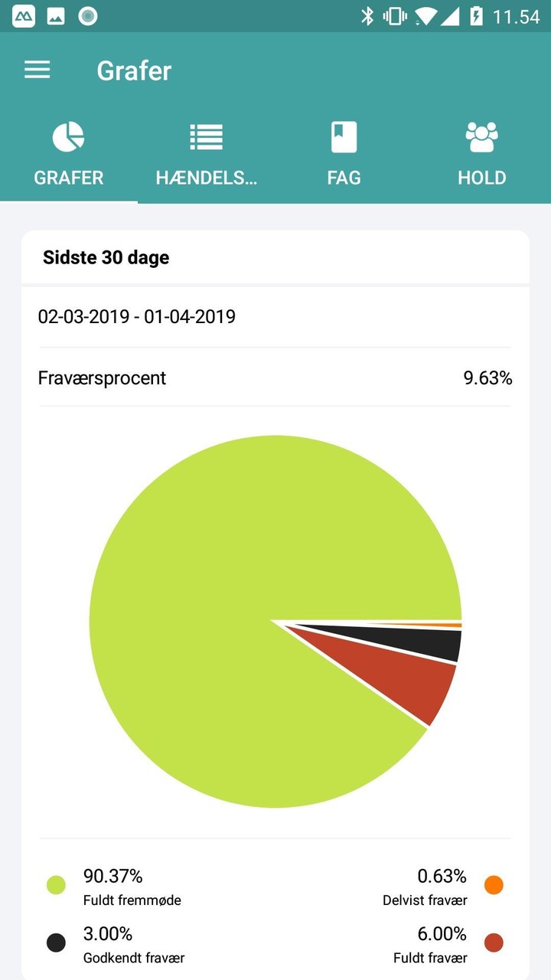This screenshot has height=980, width=551.
Task: Click the orange Delvist fravær legend dot
Action: [494, 884]
